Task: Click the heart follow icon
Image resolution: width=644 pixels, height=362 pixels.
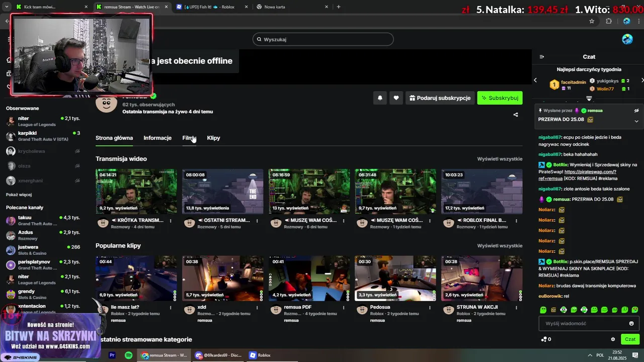Action: 396,98
